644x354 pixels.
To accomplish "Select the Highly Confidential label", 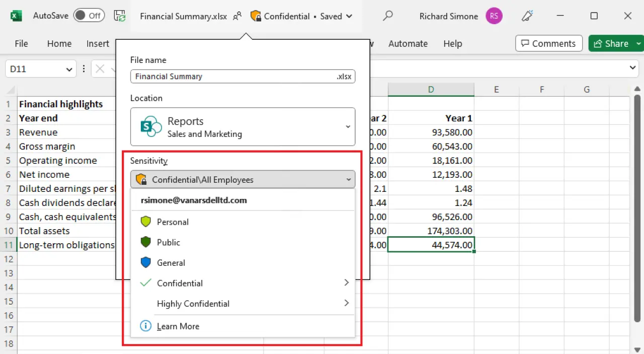I will (x=243, y=304).
